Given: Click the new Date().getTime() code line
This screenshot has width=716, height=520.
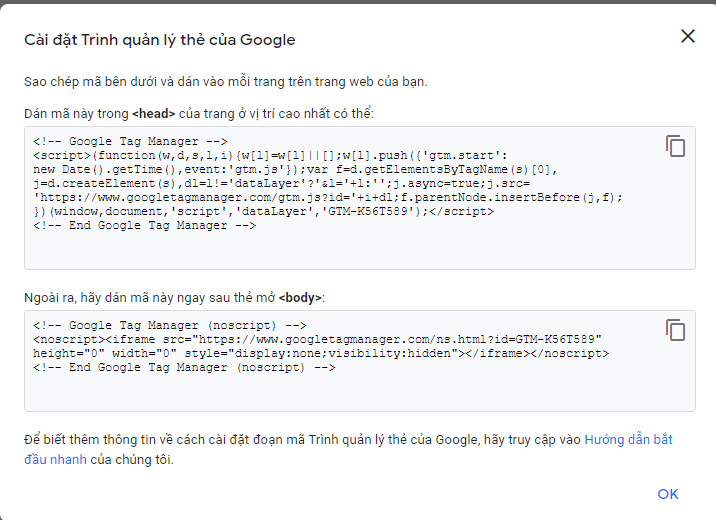Looking at the screenshot, I should [295, 169].
